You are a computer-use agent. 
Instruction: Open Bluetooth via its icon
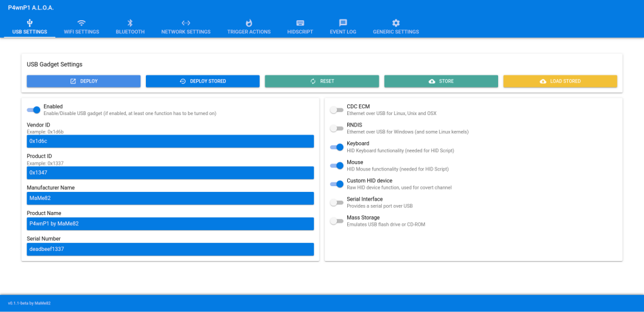pyautogui.click(x=130, y=23)
